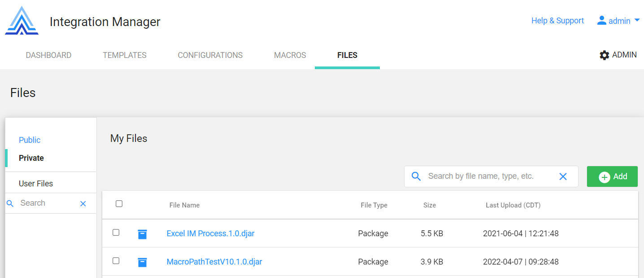Click Package type in Excel IM row

tap(373, 234)
